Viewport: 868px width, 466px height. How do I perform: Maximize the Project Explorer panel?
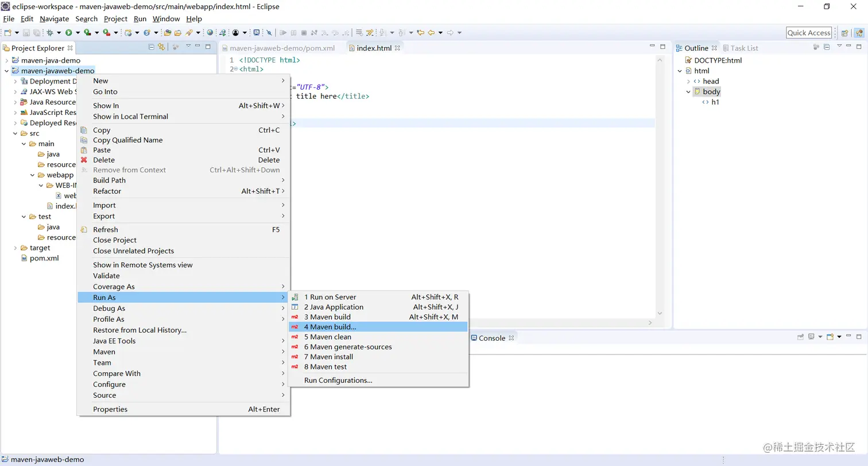[x=208, y=47]
